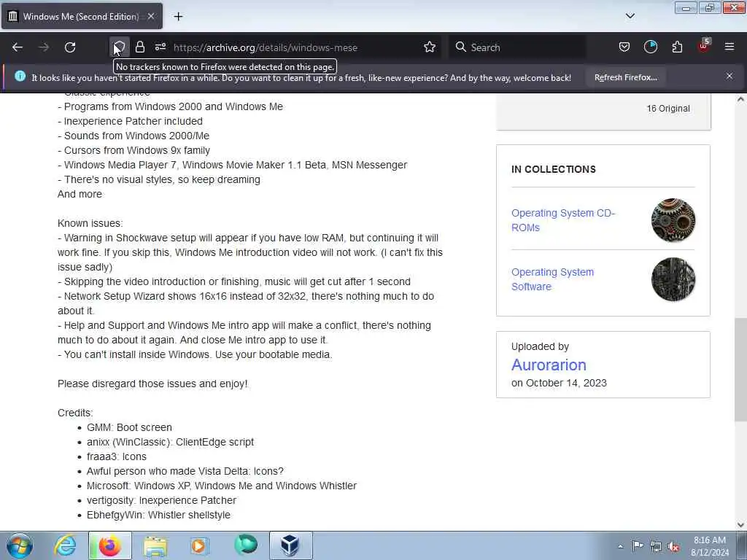This screenshot has height=560, width=747.
Task: Click the scrollbar down arrow
Action: [740, 524]
